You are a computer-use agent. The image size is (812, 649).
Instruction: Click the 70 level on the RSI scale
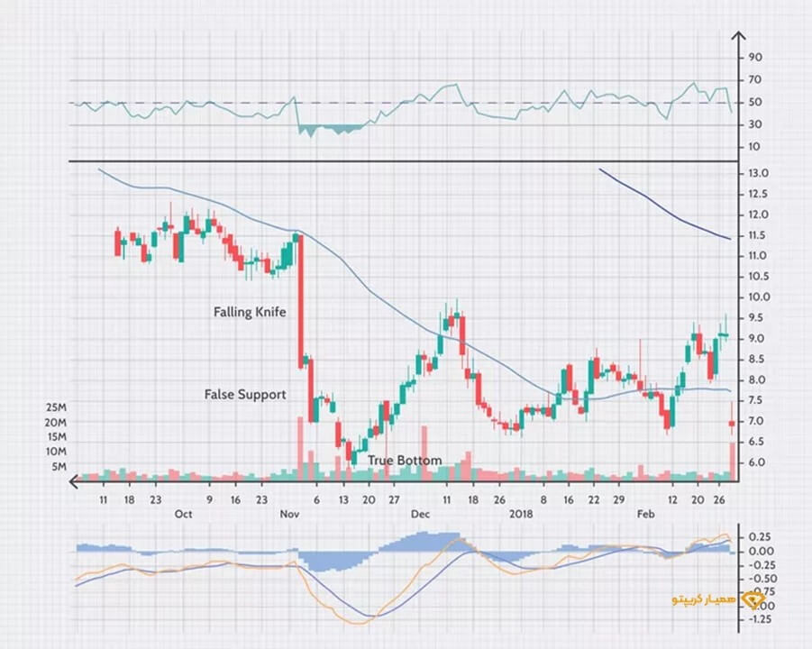tap(755, 80)
